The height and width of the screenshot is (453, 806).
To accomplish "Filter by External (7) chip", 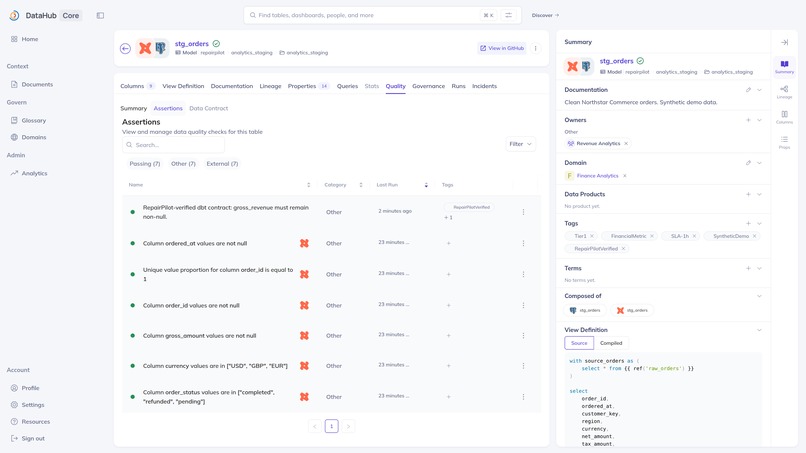I will 222,164.
